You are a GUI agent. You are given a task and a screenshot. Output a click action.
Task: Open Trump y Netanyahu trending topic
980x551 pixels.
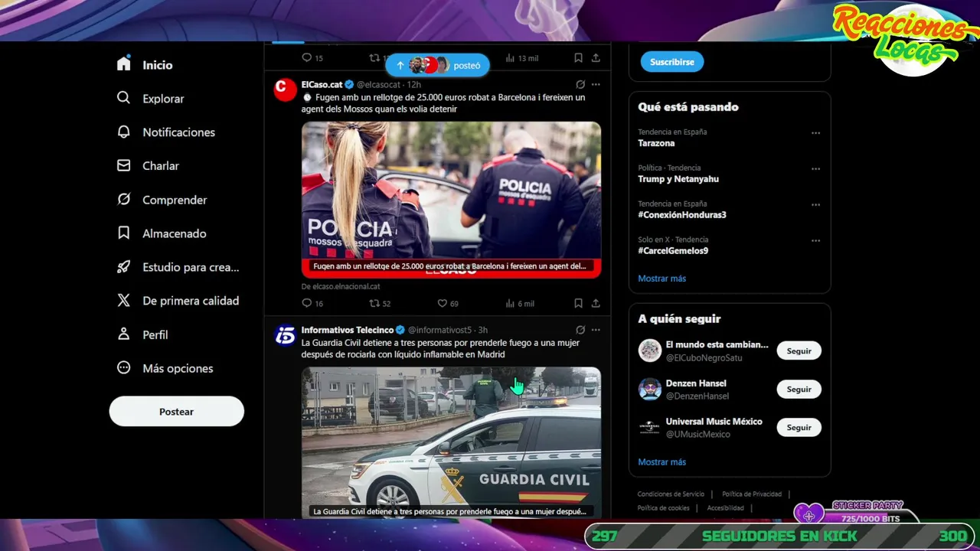coord(678,179)
